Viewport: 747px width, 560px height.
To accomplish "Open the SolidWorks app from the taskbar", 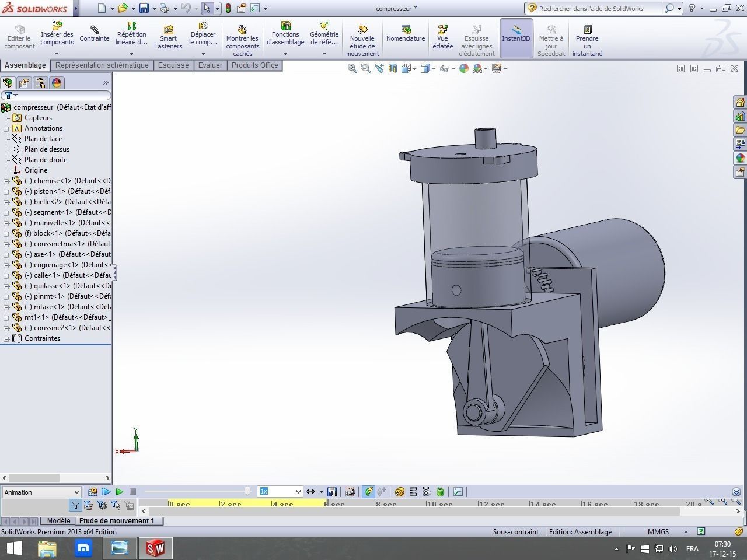I will [155, 548].
